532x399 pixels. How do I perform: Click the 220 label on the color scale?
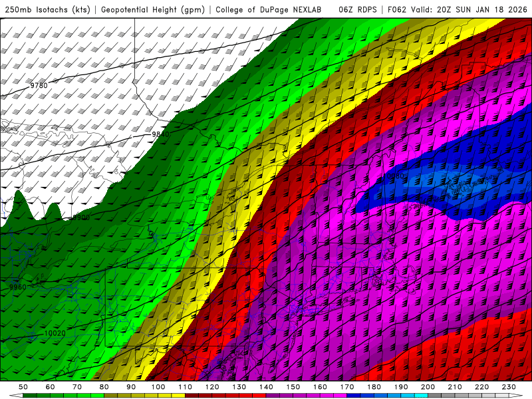(481, 387)
